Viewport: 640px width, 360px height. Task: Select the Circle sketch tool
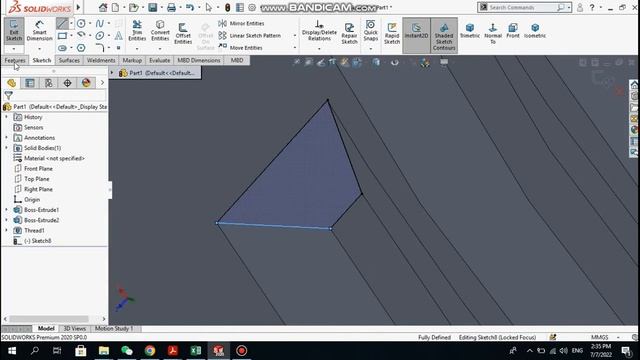tap(81, 24)
